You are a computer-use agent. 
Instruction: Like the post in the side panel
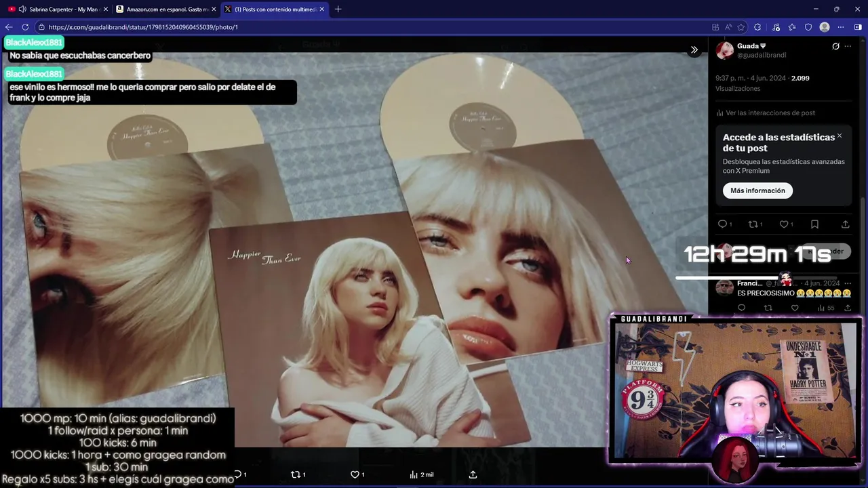click(784, 224)
